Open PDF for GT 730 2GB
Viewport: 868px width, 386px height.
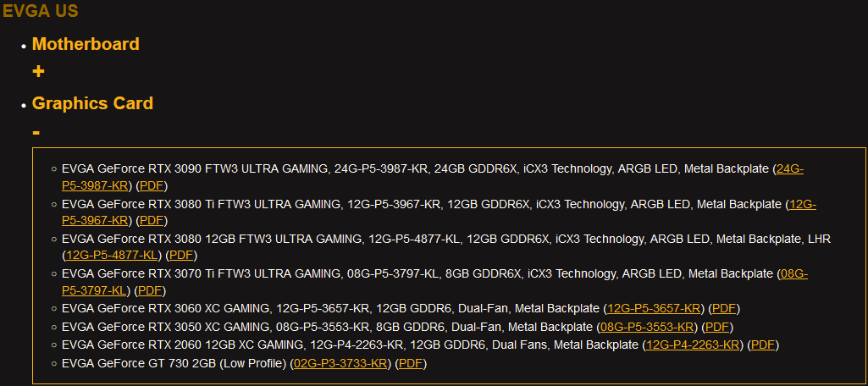[411, 363]
